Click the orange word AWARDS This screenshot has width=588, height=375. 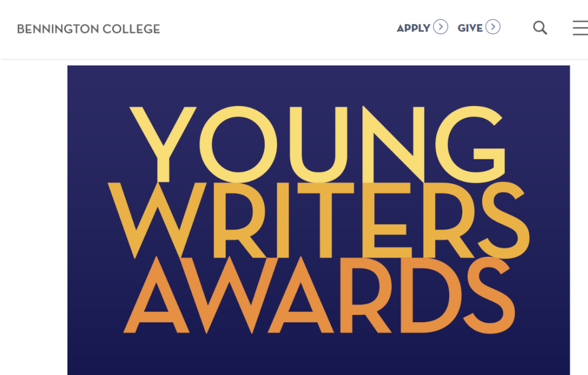click(x=319, y=295)
